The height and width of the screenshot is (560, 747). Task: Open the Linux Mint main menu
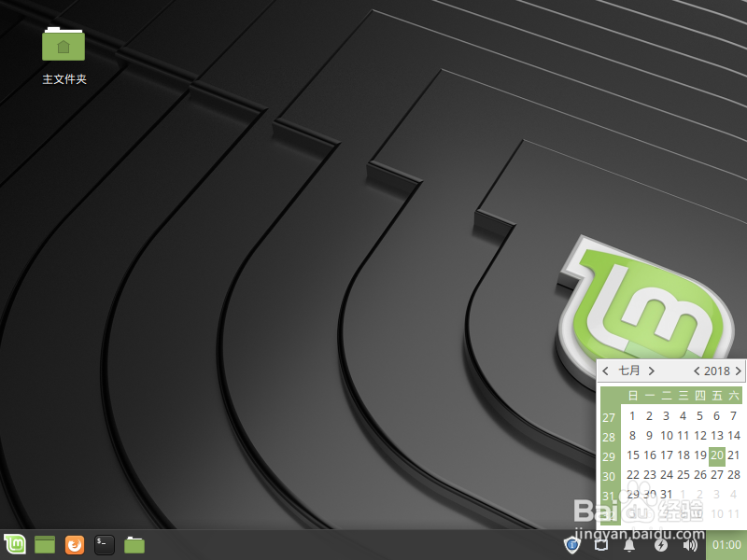click(x=13, y=544)
